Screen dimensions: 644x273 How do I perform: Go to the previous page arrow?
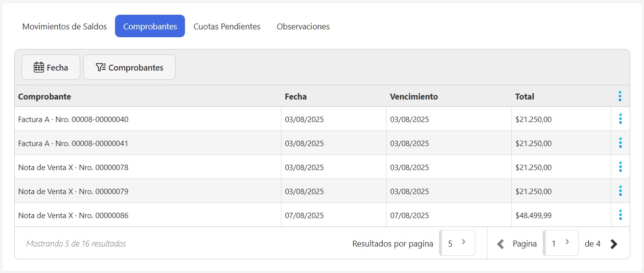tap(500, 244)
